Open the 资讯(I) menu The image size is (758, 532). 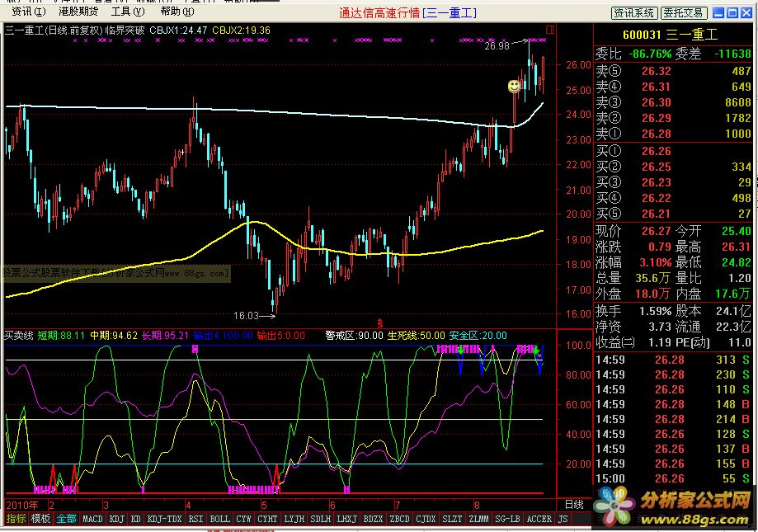[29, 12]
